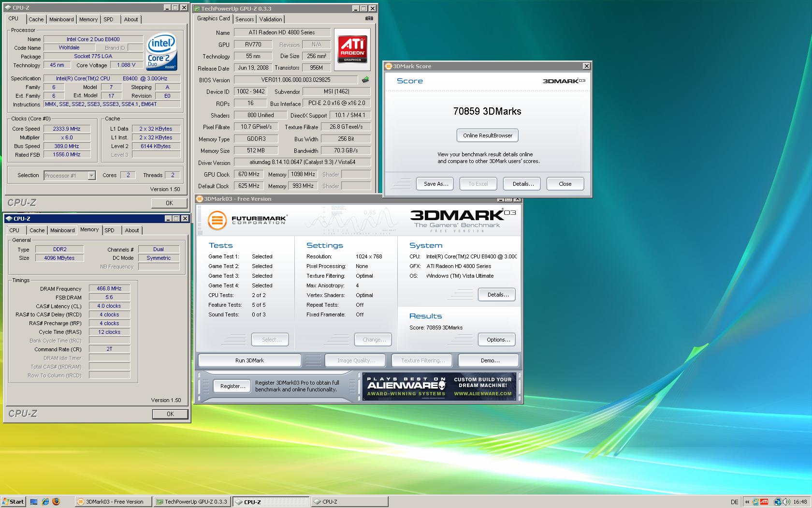This screenshot has height=508, width=812.
Task: Open the volume speaker tray icon
Action: tap(786, 502)
